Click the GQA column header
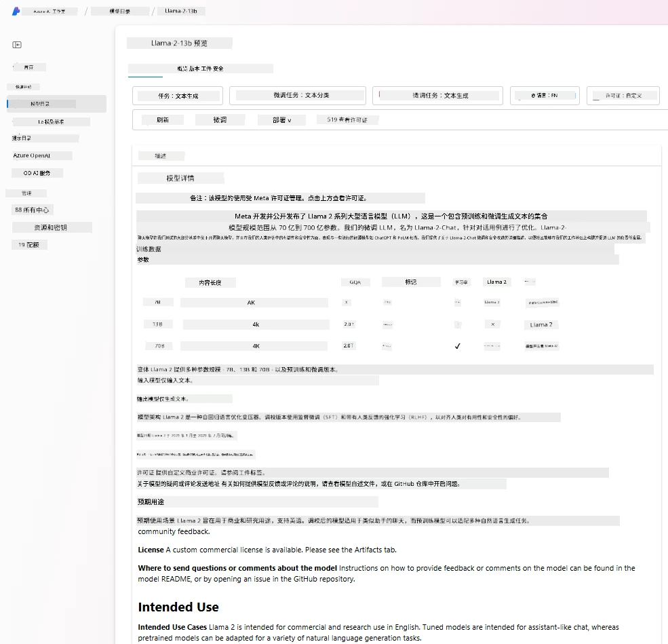 (x=355, y=282)
